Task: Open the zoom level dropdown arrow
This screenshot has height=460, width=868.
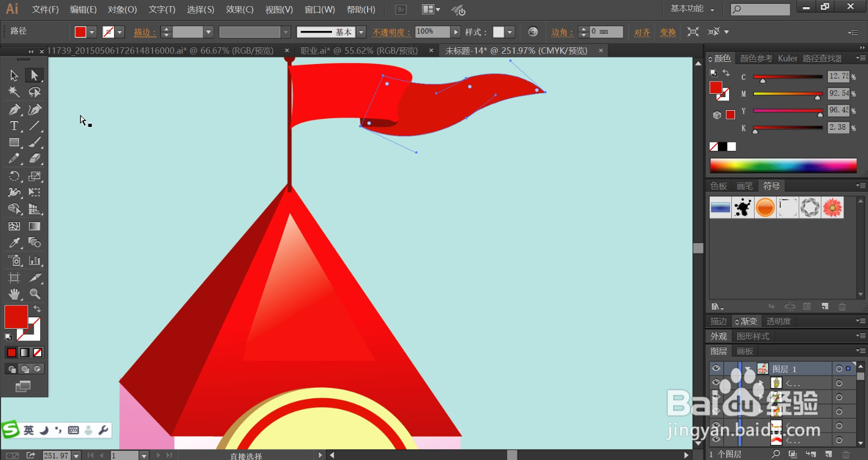Action: [76, 456]
